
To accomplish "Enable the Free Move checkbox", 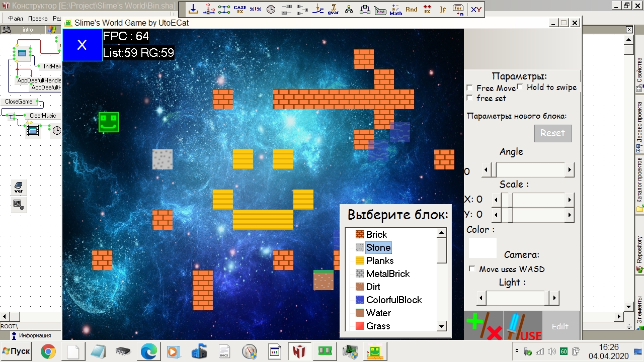I will tap(470, 87).
